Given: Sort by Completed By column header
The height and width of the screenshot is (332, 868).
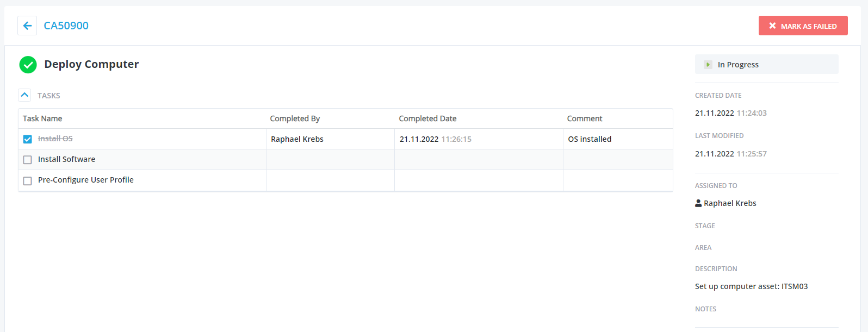Looking at the screenshot, I should coord(295,118).
